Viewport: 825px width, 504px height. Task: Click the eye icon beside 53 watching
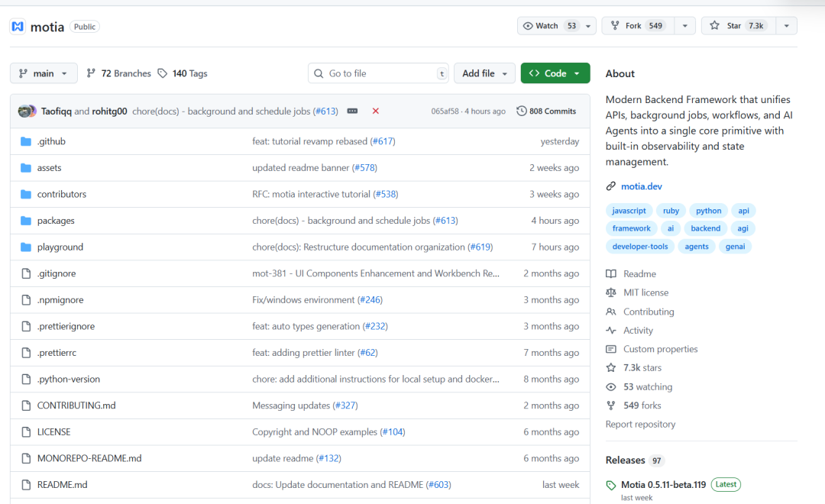pyautogui.click(x=611, y=386)
